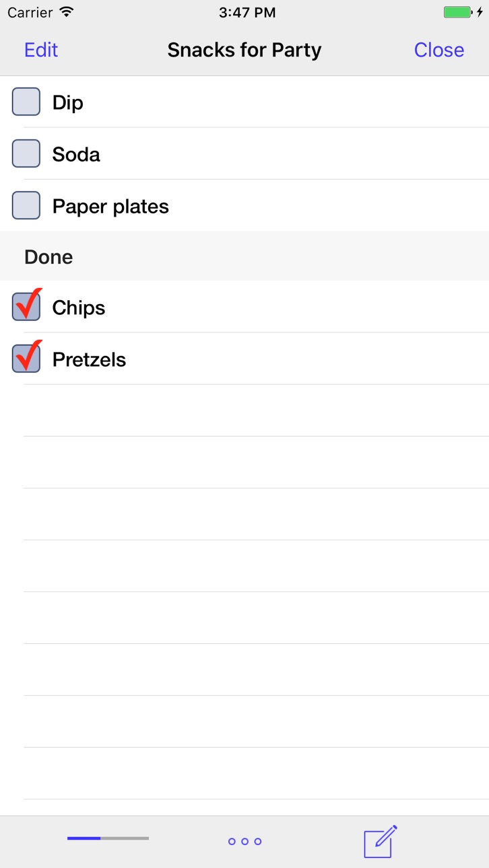
Task: Tap the blue progress bar indicator
Action: click(108, 838)
